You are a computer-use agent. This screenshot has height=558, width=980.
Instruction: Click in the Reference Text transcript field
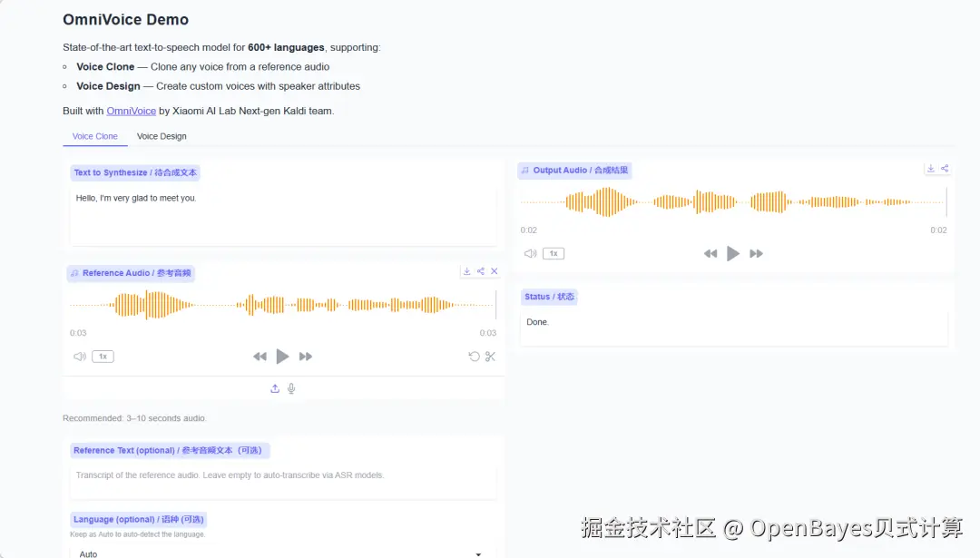pos(283,481)
